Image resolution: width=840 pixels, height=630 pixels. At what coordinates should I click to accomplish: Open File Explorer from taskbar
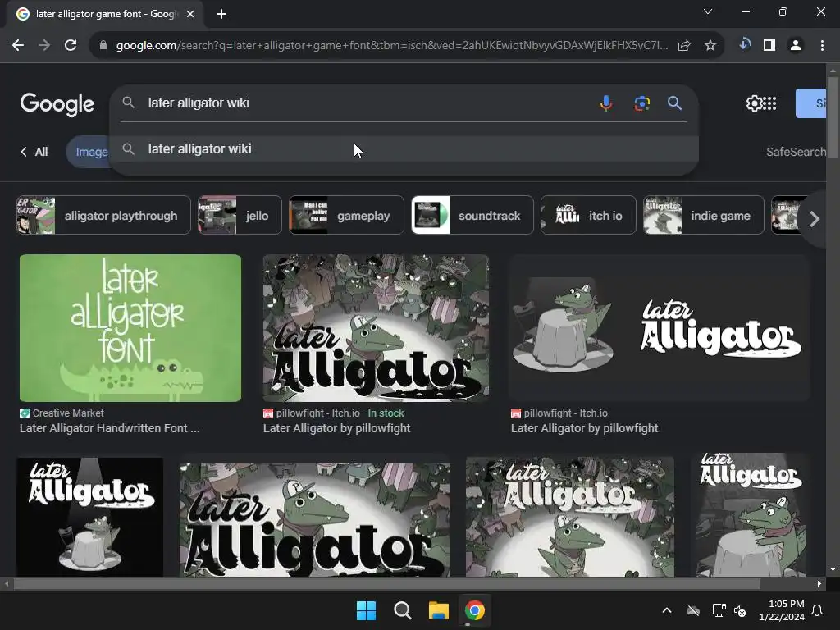tap(438, 610)
